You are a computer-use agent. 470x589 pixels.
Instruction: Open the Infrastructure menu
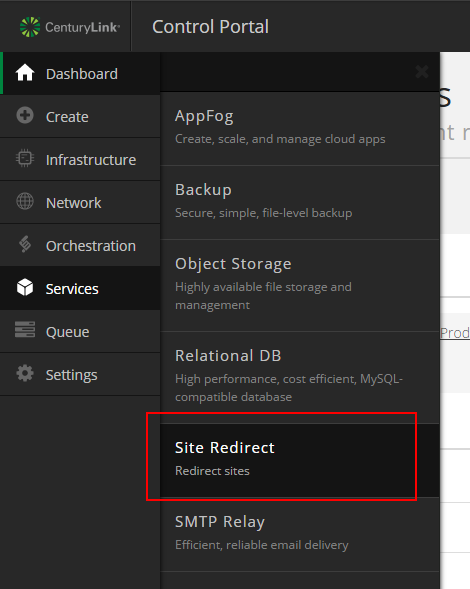(80, 159)
